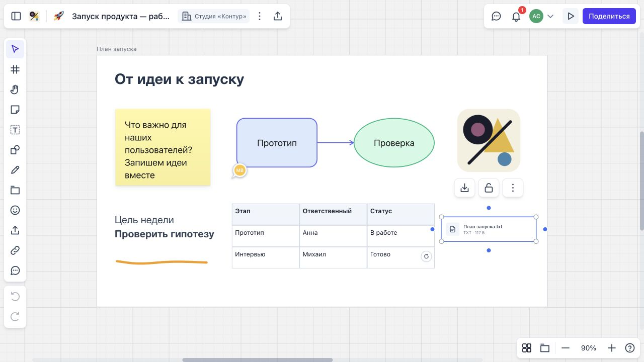The image size is (644, 362).
Task: Click the abstract shapes image thumbnail
Action: [489, 140]
